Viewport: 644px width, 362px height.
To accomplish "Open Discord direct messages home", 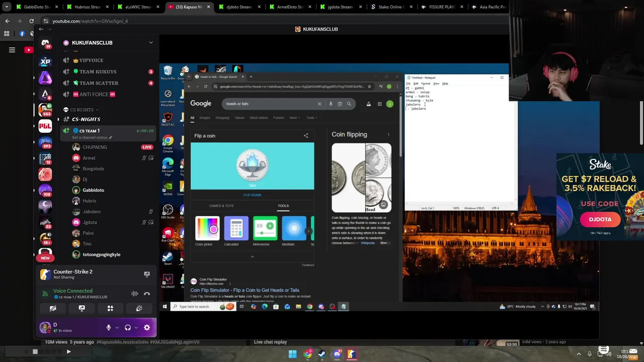I will click(45, 44).
